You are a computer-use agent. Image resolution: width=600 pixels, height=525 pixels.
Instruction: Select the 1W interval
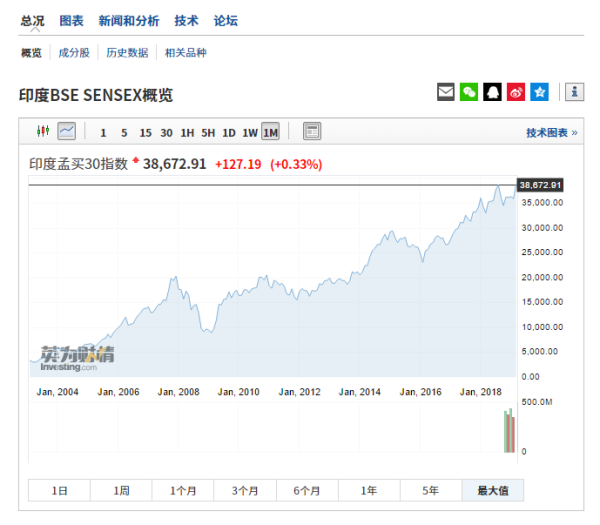(250, 133)
